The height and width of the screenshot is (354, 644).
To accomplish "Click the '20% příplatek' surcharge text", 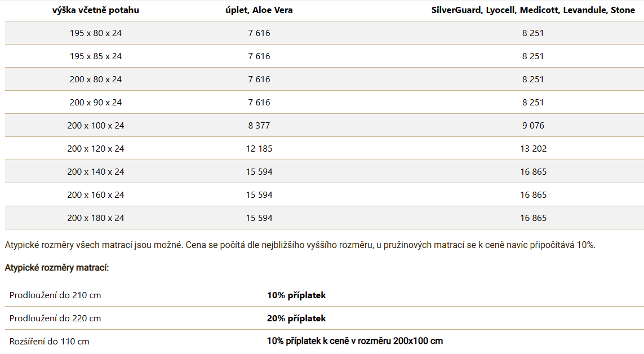I will (296, 318).
